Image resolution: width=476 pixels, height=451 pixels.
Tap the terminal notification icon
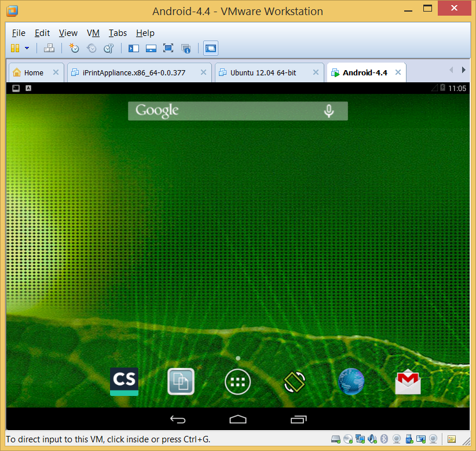click(16, 88)
